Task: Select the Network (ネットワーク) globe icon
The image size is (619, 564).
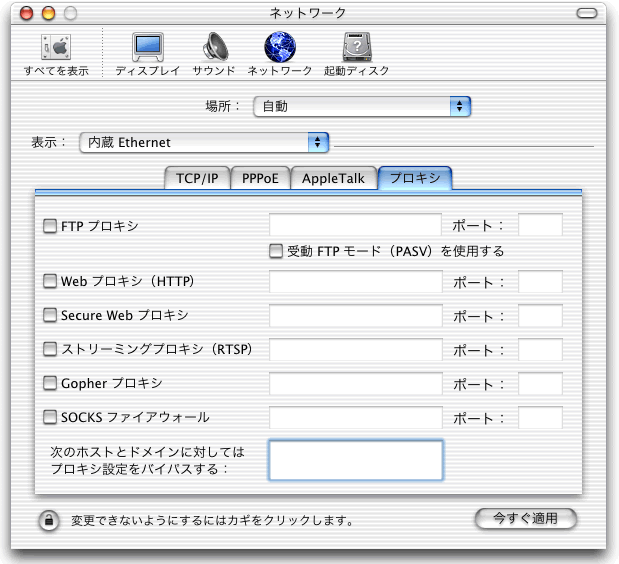Action: tap(280, 48)
